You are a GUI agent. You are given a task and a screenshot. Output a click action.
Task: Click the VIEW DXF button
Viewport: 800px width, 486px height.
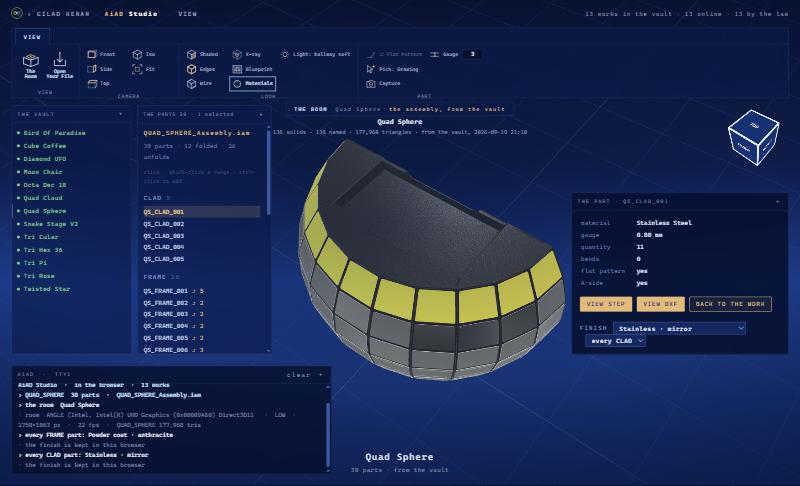(x=660, y=304)
